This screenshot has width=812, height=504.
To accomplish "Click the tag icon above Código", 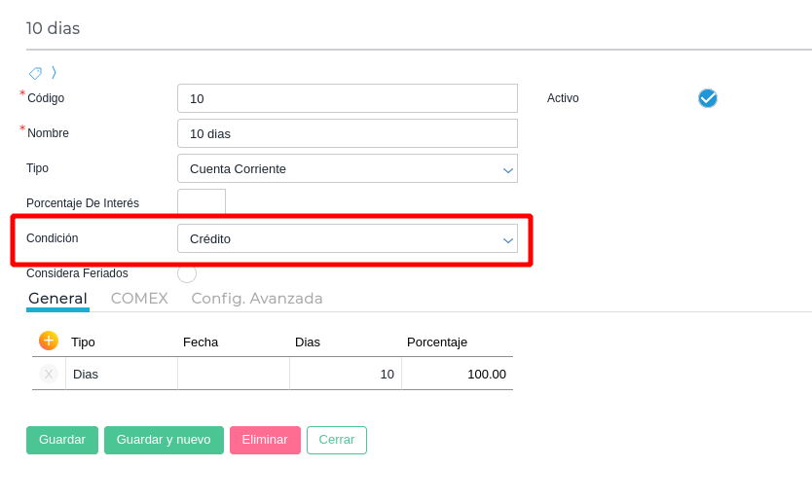I will 35,73.
